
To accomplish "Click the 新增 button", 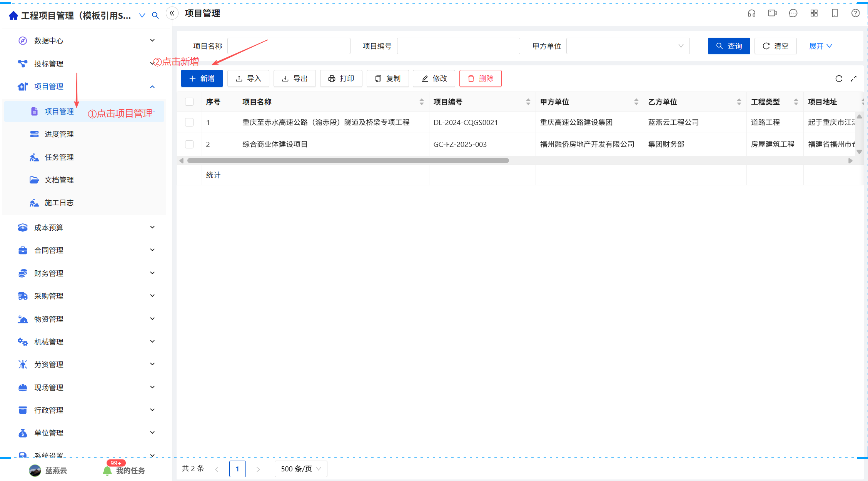I will coord(202,78).
